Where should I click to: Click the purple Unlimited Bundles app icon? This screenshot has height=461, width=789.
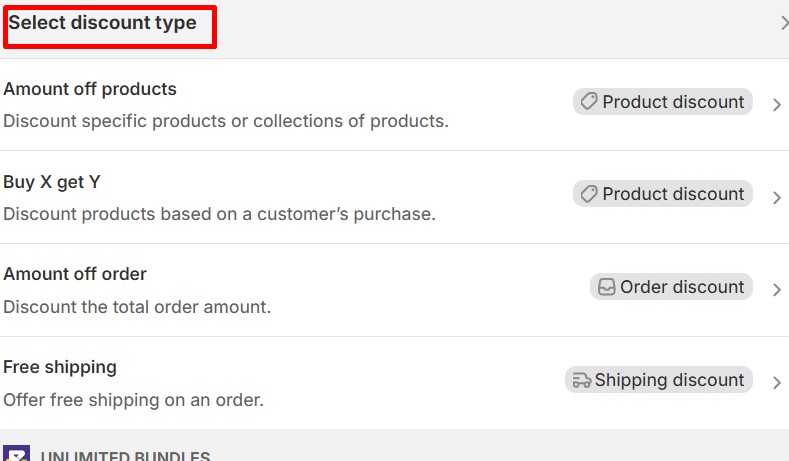(16, 453)
